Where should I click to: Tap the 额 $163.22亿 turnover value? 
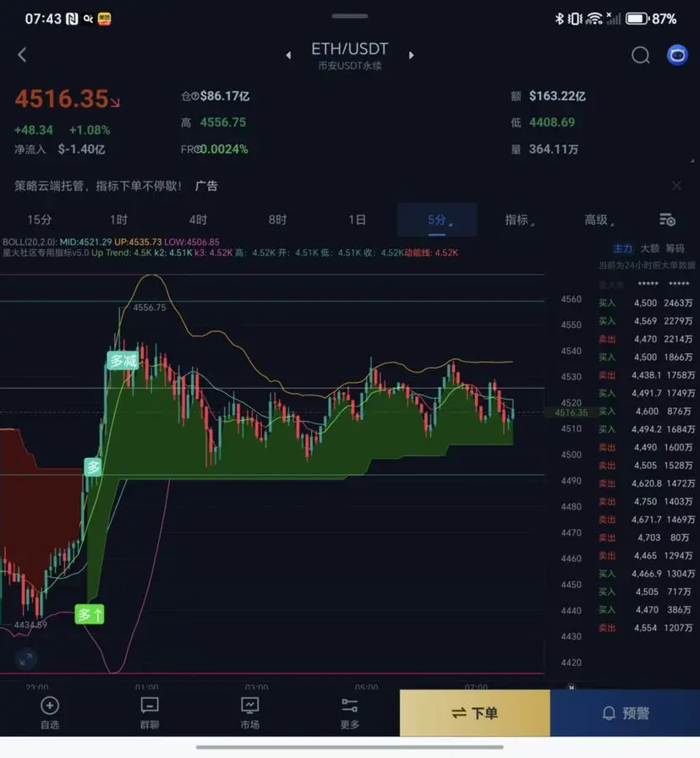tap(548, 96)
